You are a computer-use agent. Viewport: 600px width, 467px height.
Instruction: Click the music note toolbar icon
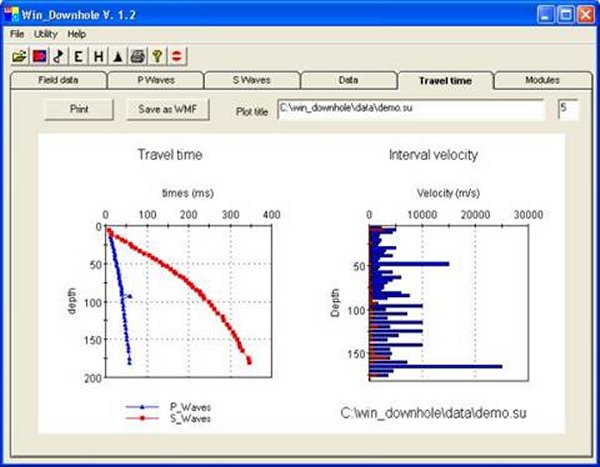click(x=59, y=57)
